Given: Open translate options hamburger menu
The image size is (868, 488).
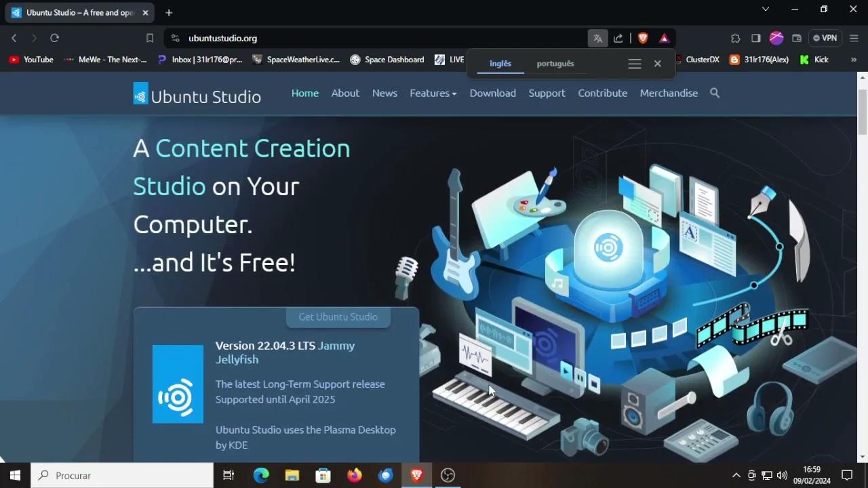Looking at the screenshot, I should pyautogui.click(x=635, y=64).
